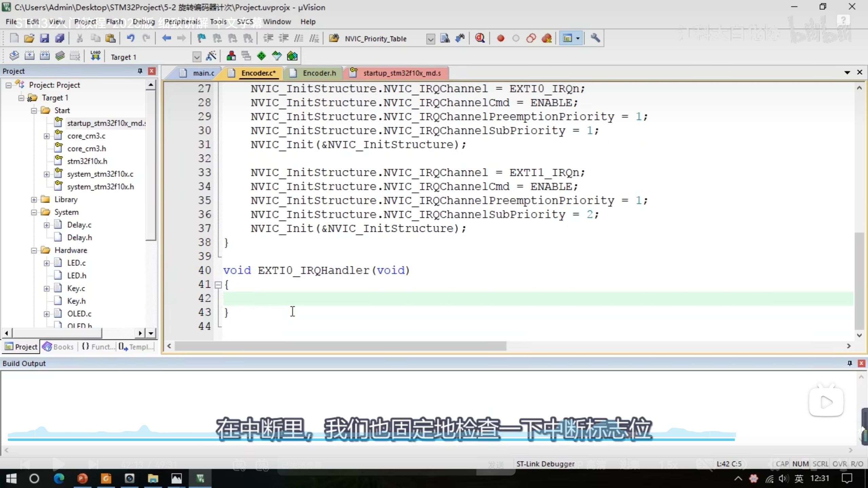Viewport: 868px width, 488px height.
Task: Collapse code fold at line 41
Action: [218, 285]
